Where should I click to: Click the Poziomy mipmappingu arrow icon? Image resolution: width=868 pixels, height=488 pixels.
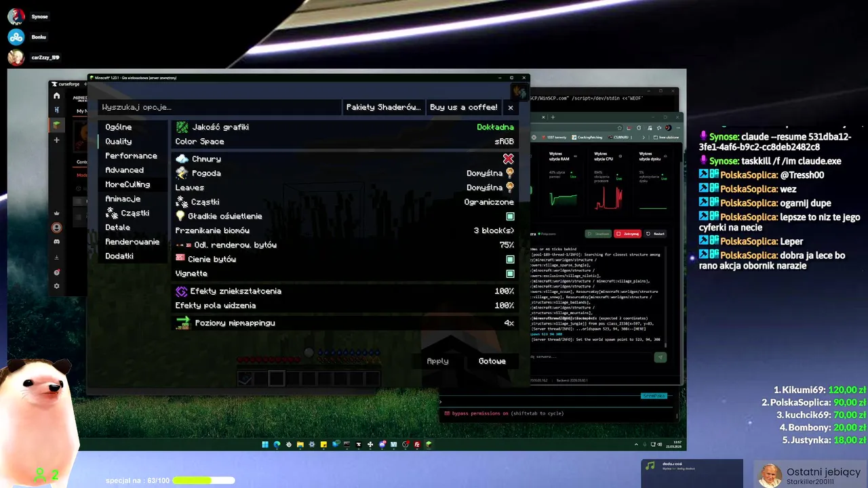[x=182, y=323]
